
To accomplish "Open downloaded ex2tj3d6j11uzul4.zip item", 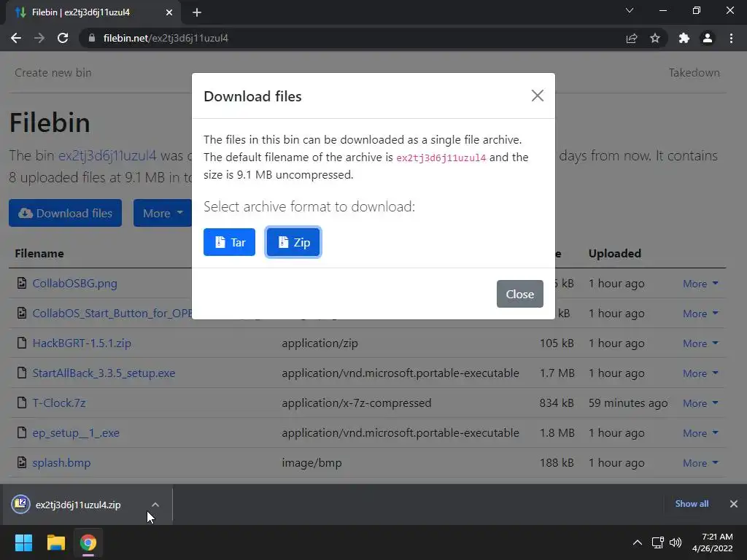I will 78,505.
